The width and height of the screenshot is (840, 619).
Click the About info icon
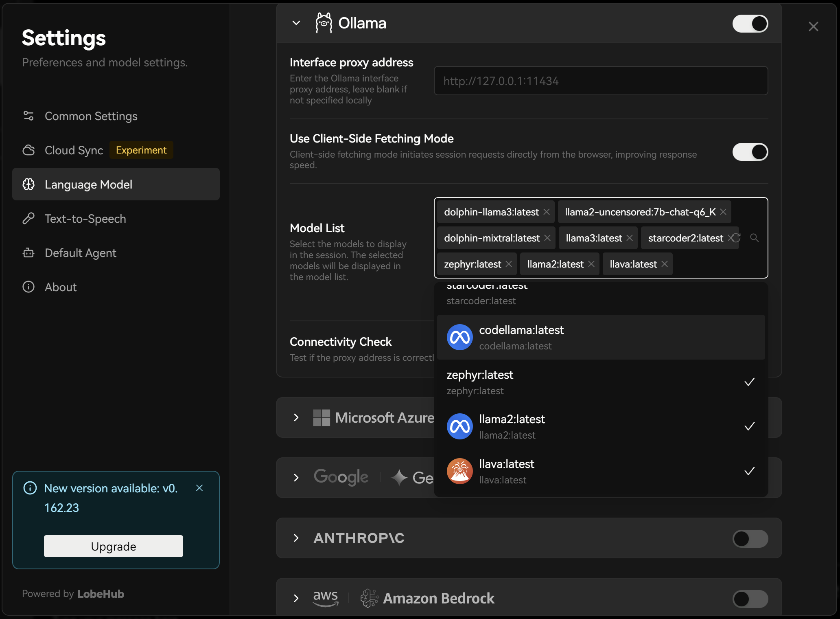28,287
